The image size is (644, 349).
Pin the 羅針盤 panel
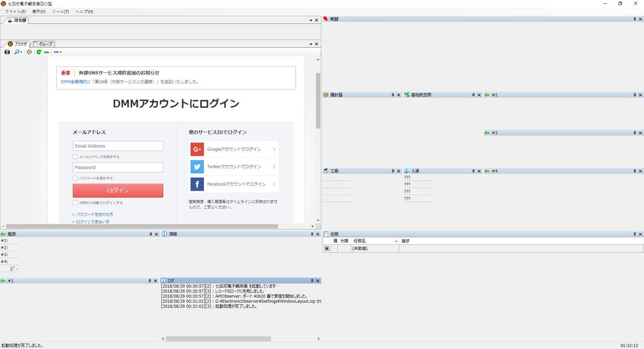(x=392, y=95)
